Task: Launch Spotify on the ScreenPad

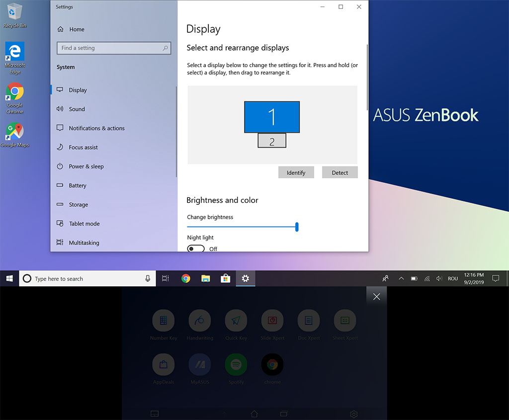Action: pyautogui.click(x=236, y=369)
